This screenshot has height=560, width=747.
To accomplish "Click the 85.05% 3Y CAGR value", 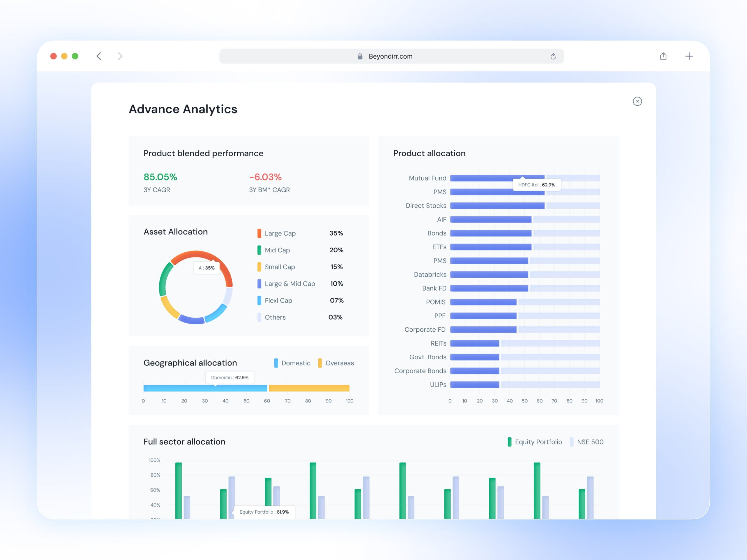I will pyautogui.click(x=160, y=177).
